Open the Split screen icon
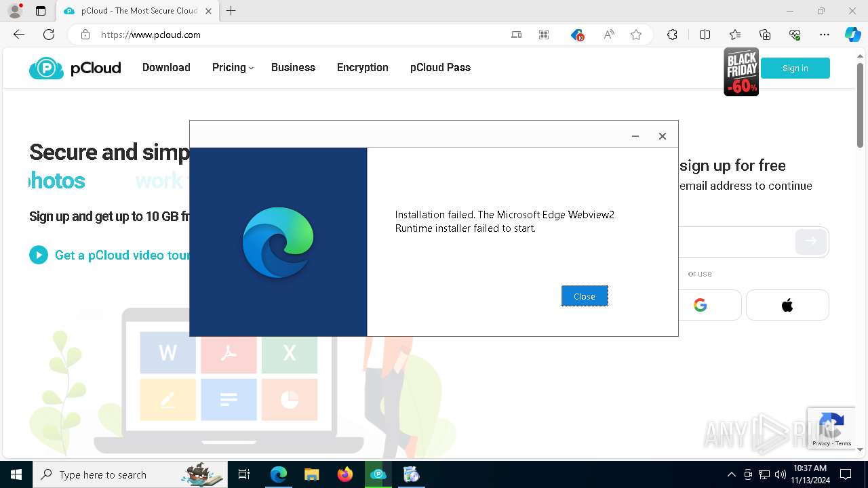Image resolution: width=868 pixels, height=488 pixels. [705, 35]
